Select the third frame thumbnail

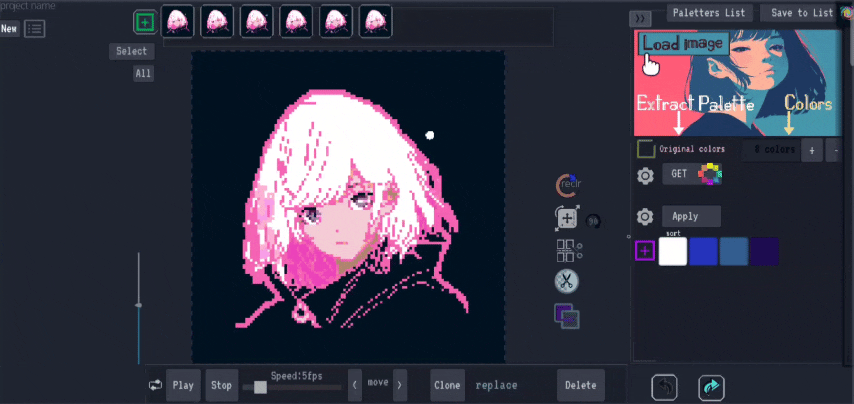[257, 21]
